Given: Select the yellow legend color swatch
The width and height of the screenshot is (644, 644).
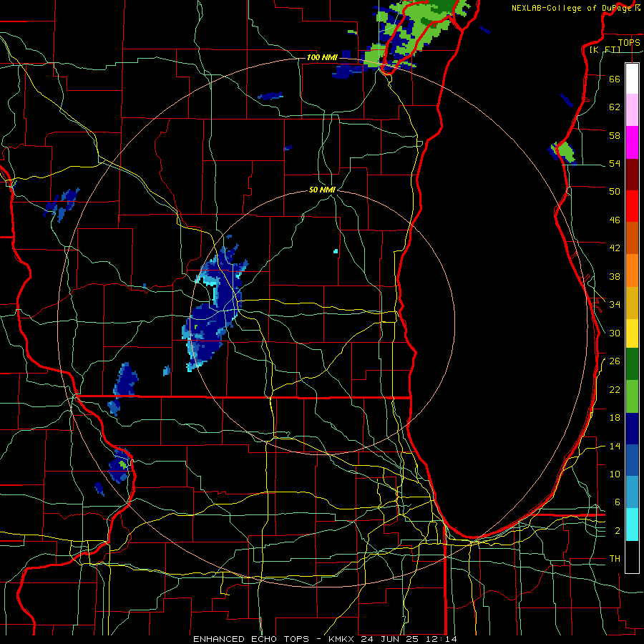Looking at the screenshot, I should 632,333.
